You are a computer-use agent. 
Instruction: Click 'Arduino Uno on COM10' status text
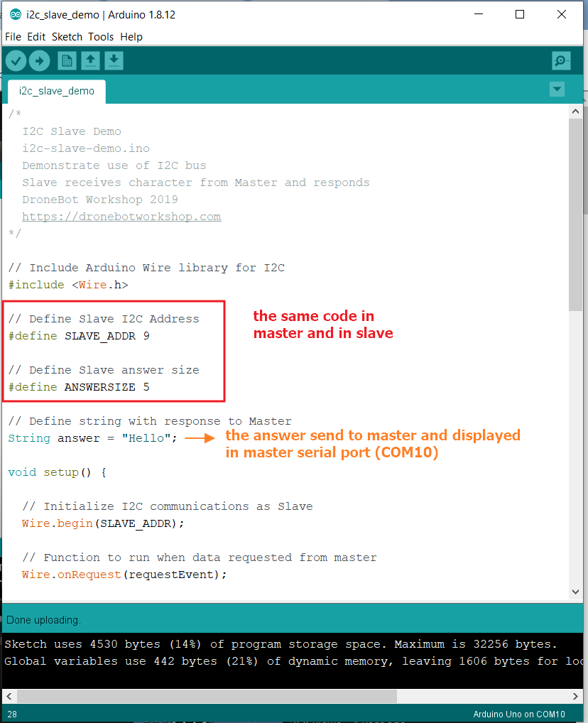pos(519,714)
